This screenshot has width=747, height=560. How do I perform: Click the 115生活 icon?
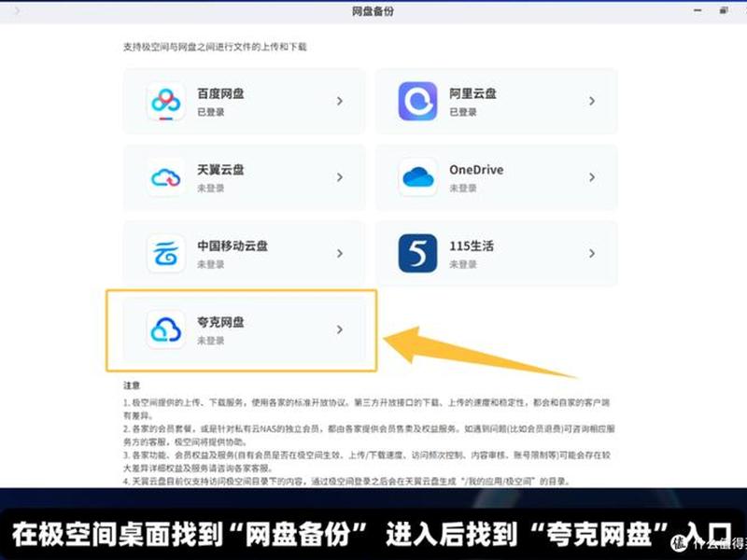coord(417,253)
